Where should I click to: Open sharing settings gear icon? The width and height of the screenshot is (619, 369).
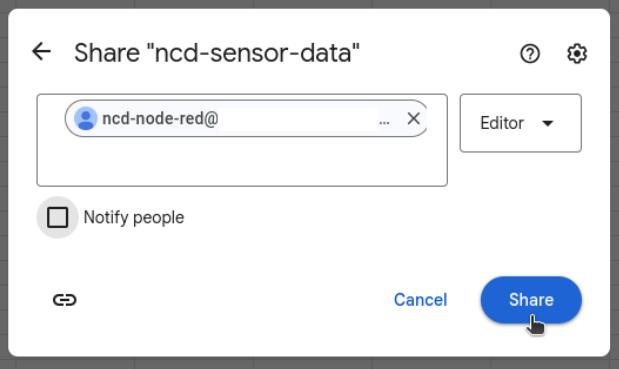coord(577,54)
